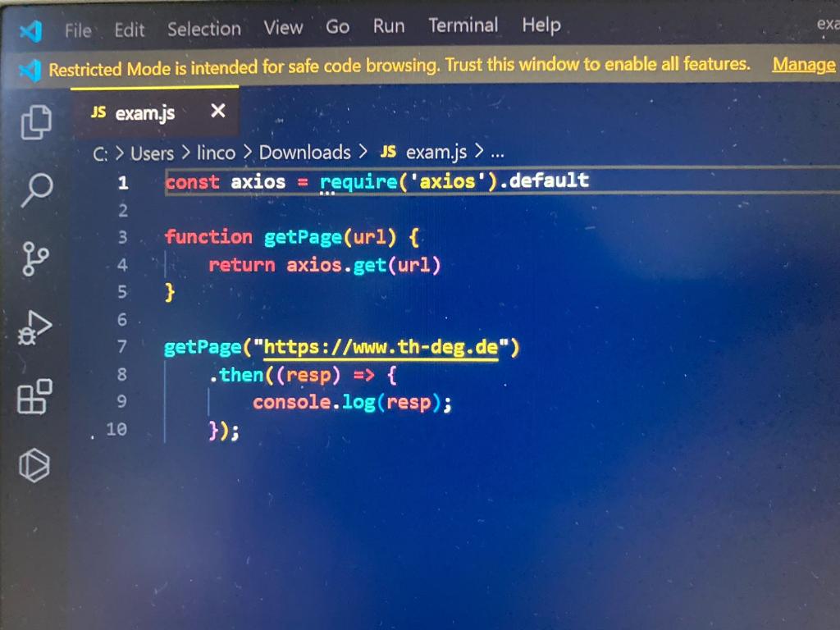Click line number 7 in the gutter
Viewport: 840px width, 630px height.
[121, 346]
